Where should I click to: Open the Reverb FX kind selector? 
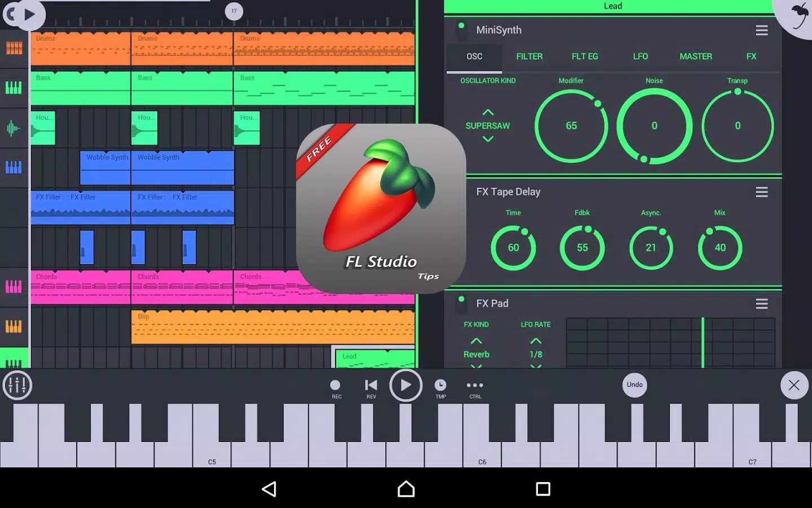pos(476,354)
